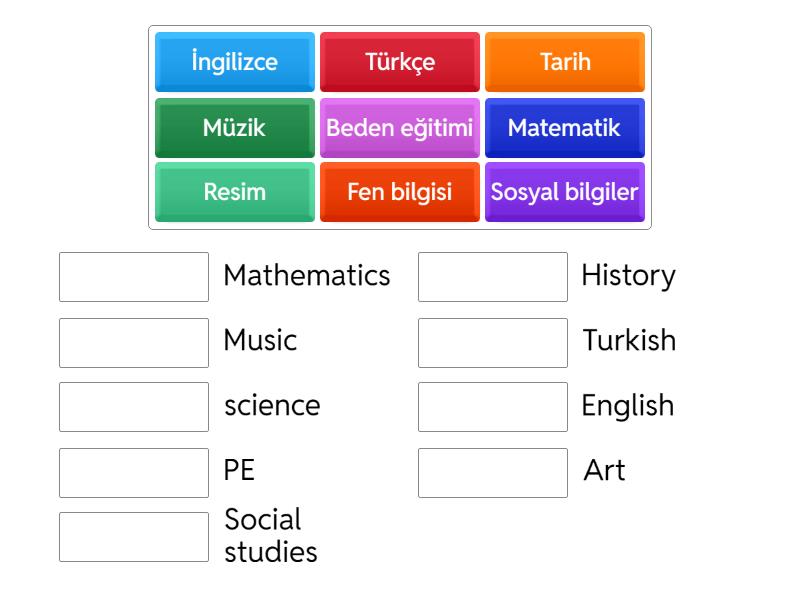Click the blue İngilizce word tile
Screen dimensions: 800x600
click(x=235, y=62)
